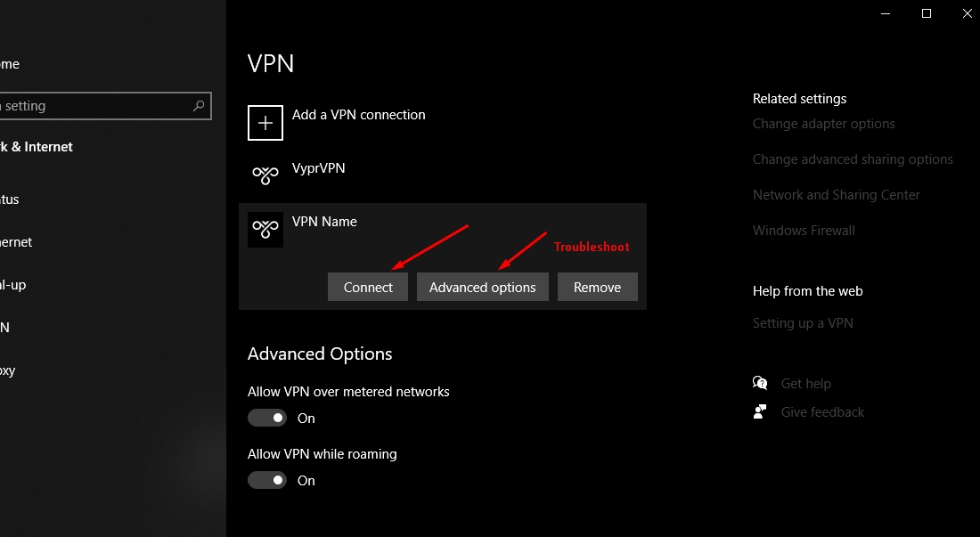Image resolution: width=980 pixels, height=537 pixels.
Task: Minimize the Settings window
Action: 885,13
